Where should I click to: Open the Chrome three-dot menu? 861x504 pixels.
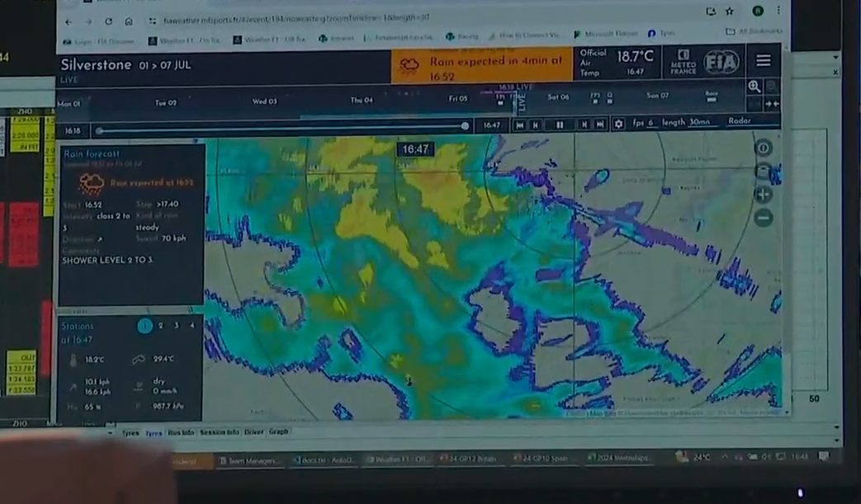[x=778, y=11]
